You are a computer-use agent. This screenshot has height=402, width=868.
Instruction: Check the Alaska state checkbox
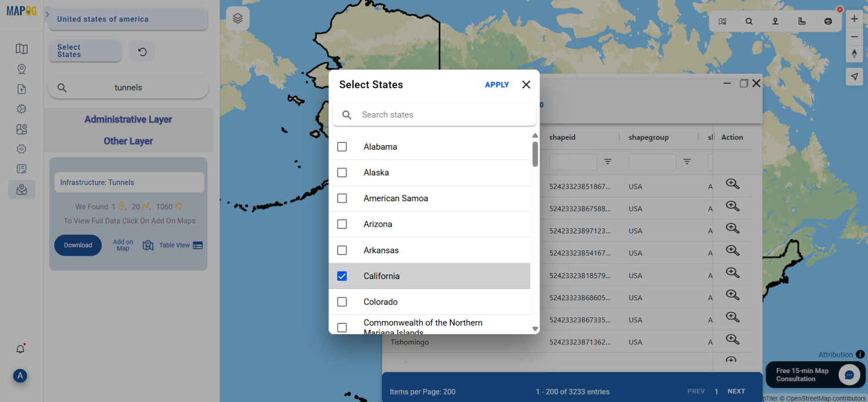342,172
